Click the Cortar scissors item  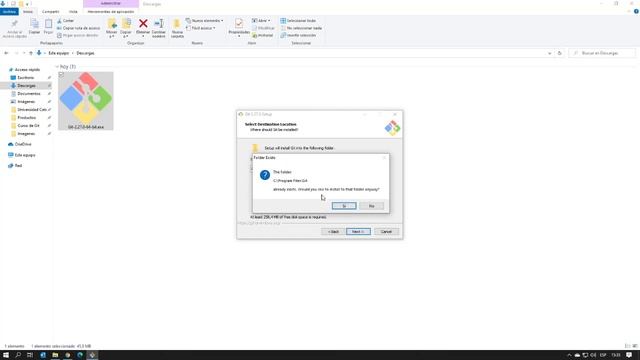click(x=66, y=21)
